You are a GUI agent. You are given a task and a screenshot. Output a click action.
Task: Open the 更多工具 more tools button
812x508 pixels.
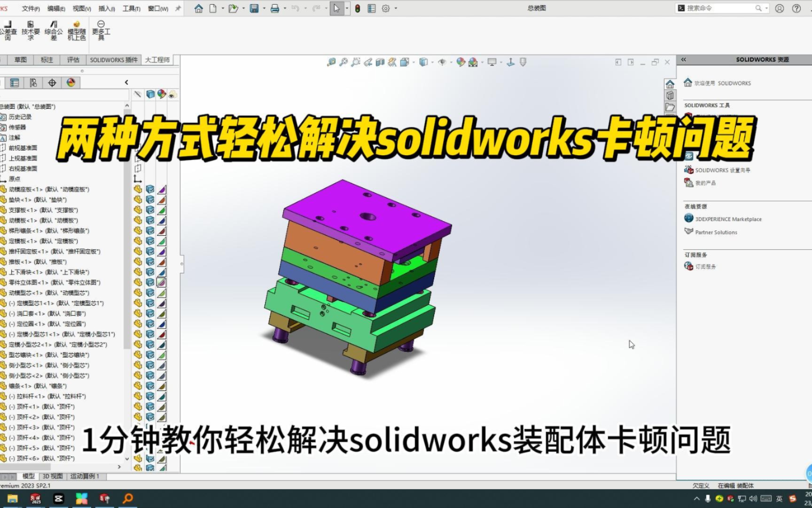coord(101,31)
